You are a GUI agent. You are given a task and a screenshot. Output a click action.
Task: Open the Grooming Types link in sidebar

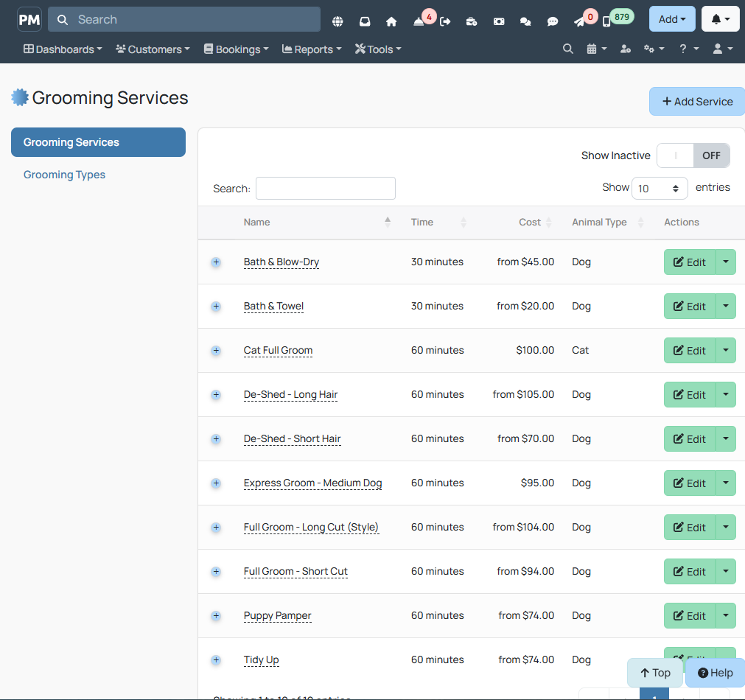pos(64,175)
